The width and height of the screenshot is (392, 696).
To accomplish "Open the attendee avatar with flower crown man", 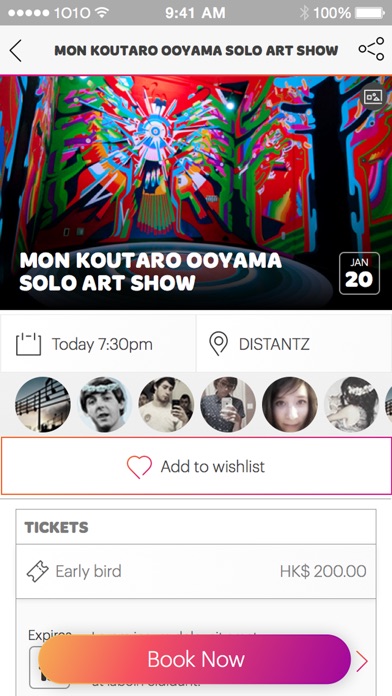I will pyautogui.click(x=105, y=404).
